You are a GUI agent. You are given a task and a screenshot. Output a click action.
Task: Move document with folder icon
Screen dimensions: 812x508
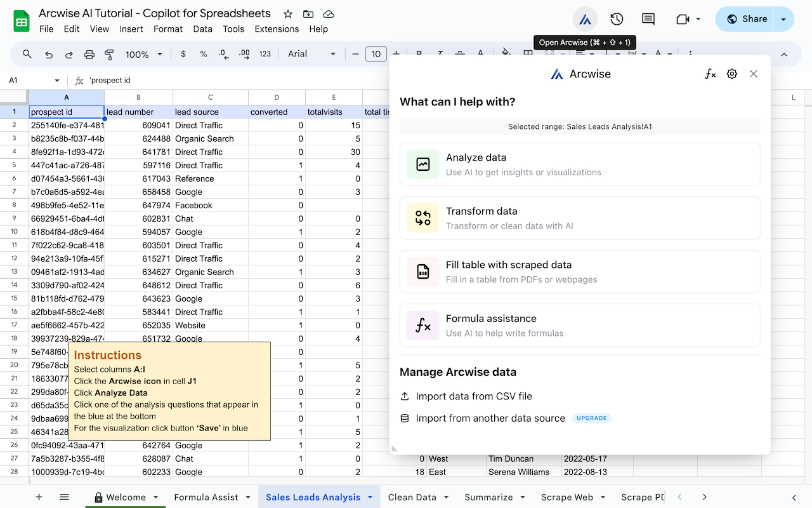click(308, 14)
